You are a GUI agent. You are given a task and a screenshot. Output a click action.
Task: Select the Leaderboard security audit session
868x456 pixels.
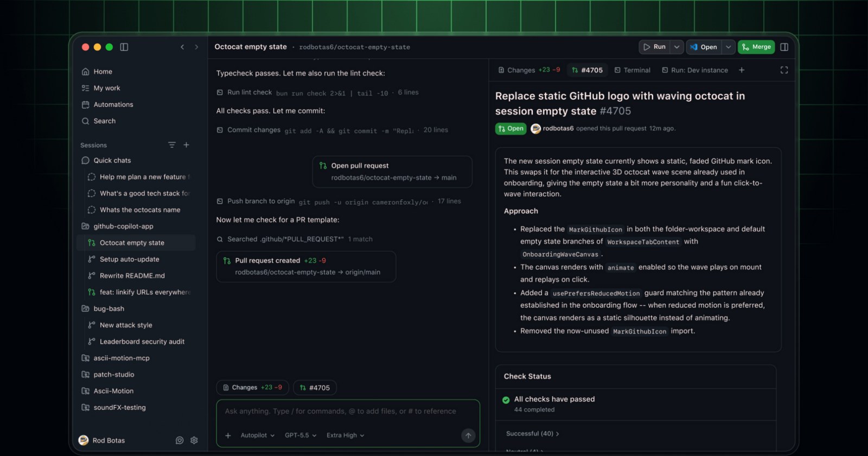click(136, 341)
